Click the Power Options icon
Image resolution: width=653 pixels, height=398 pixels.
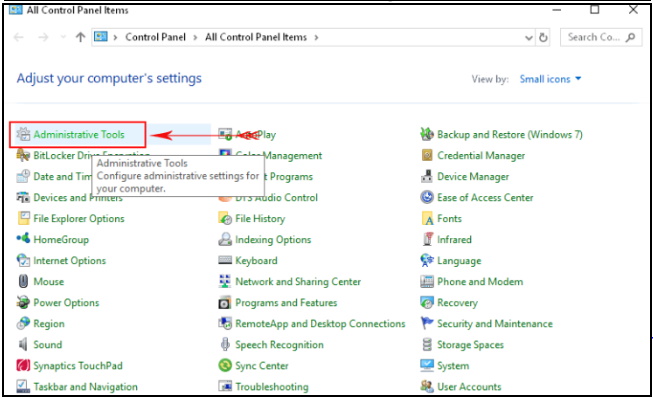(23, 302)
